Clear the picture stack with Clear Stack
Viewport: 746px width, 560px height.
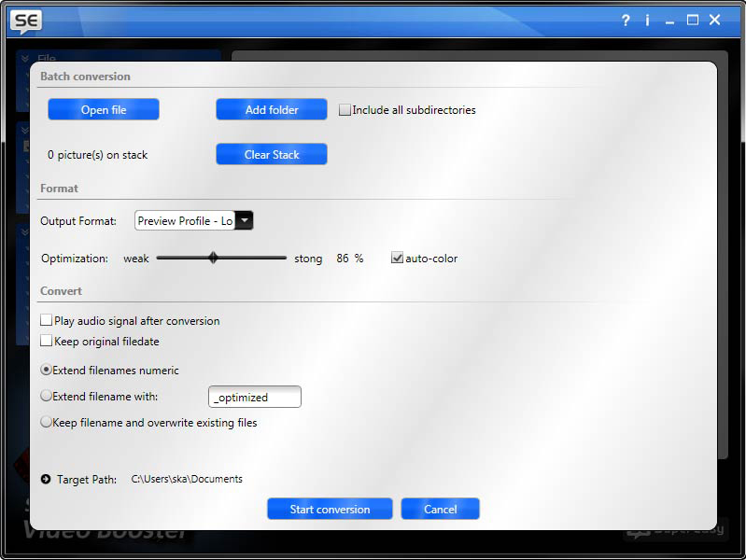[x=272, y=155]
